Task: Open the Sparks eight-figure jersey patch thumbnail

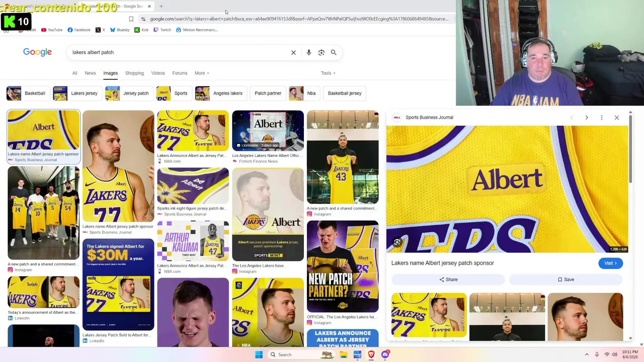Action: coord(193,186)
